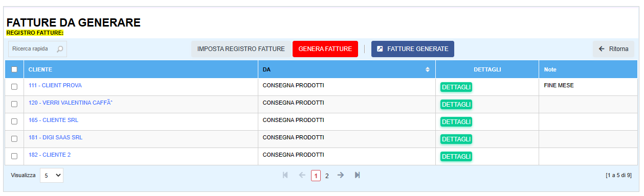The height and width of the screenshot is (196, 644).
Task: Click CONSEGNA PRODOTTI in CLIENT PROVA row
Action: (293, 85)
